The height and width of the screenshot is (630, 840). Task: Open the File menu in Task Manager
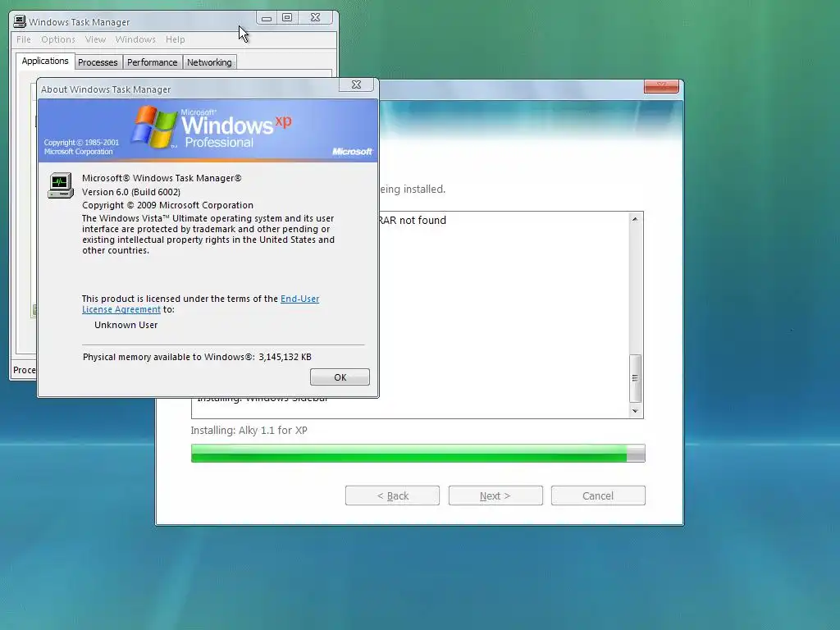[24, 39]
